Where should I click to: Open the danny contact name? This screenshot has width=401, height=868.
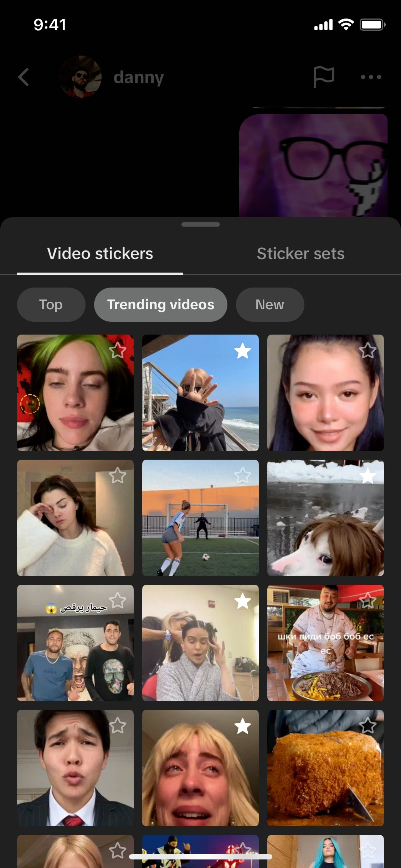[x=139, y=77]
